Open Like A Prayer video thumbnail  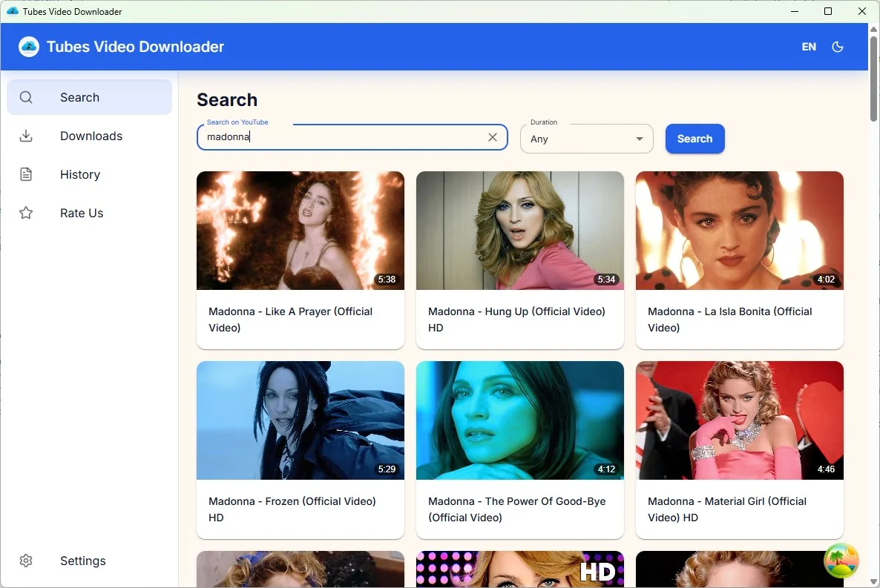point(301,231)
